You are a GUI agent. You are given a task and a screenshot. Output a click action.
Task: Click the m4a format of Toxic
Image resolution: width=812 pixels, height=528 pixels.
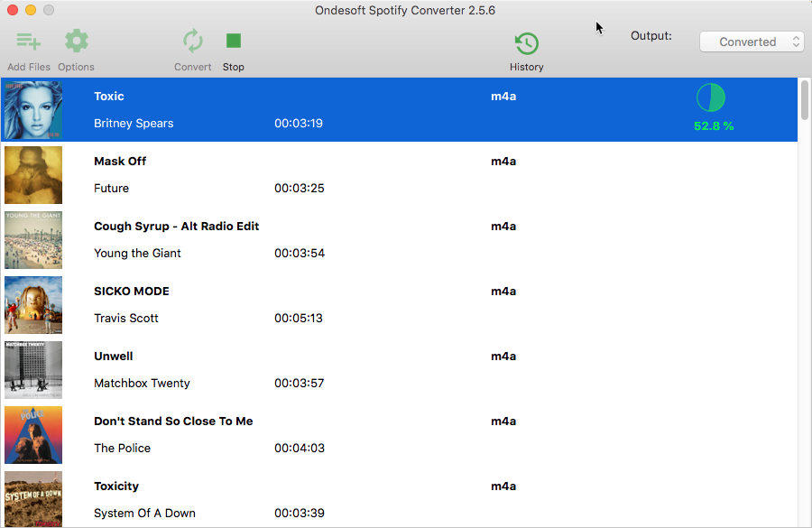coord(503,97)
